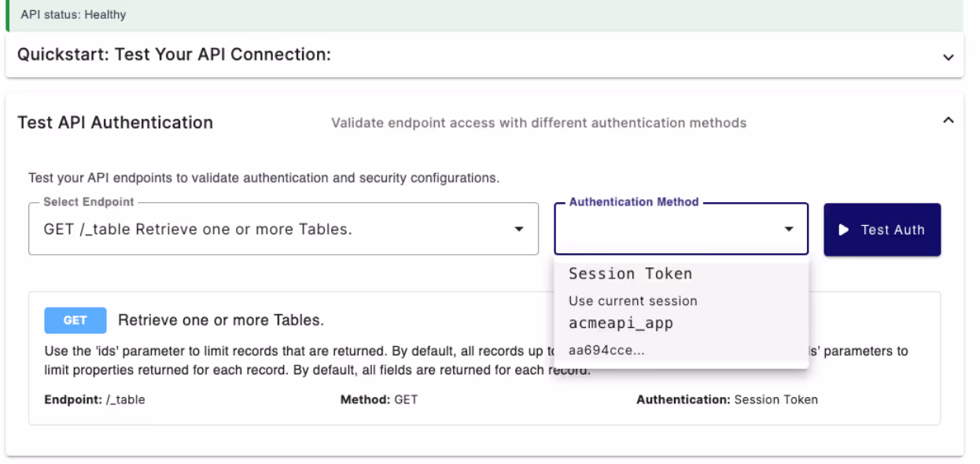Viewport: 980px width, 464px height.
Task: Click the blue GET method badge
Action: click(75, 321)
